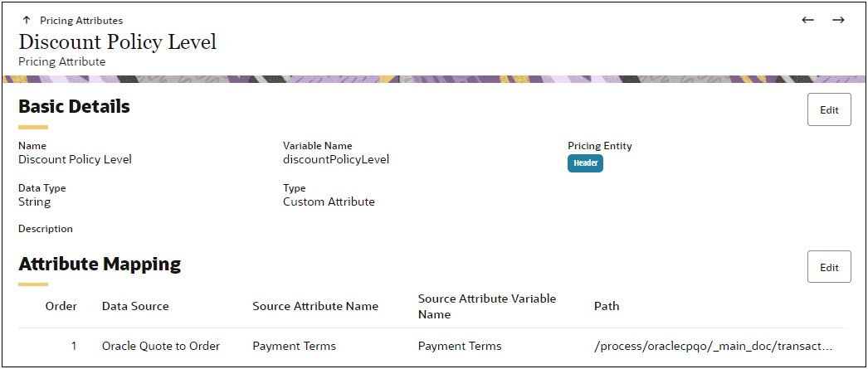Click the Path column header
The height and width of the screenshot is (369, 868).
coord(607,306)
